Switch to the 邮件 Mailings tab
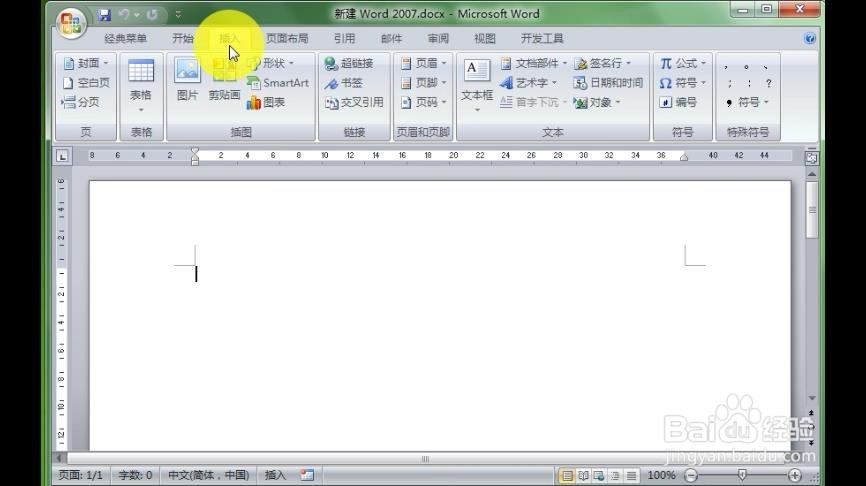Viewport: 866px width, 486px height. click(392, 39)
